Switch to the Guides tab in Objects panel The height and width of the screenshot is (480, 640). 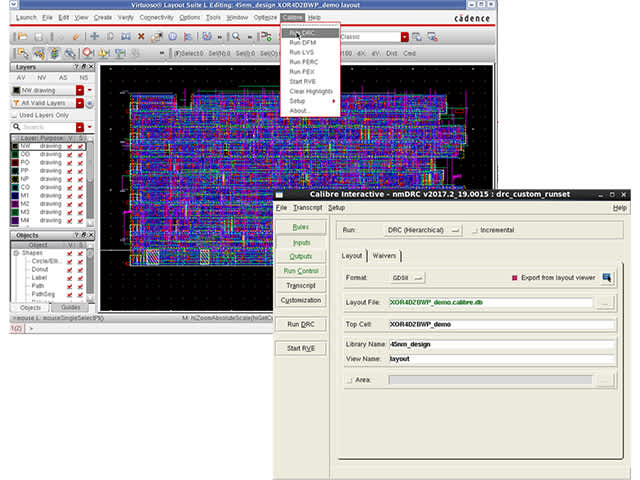(x=71, y=307)
